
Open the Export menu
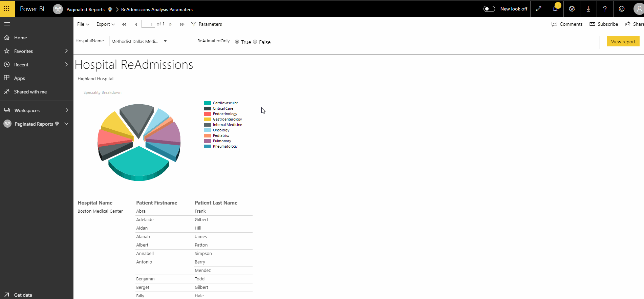[105, 24]
